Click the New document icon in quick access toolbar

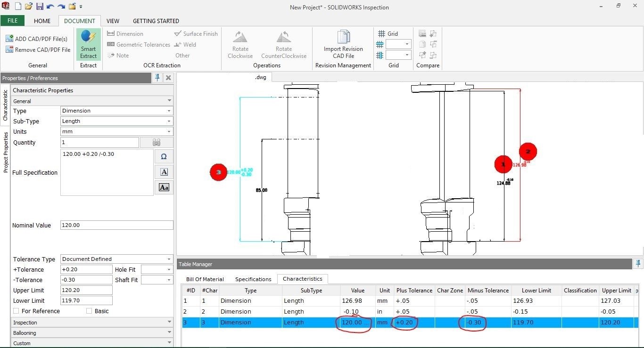click(x=18, y=7)
